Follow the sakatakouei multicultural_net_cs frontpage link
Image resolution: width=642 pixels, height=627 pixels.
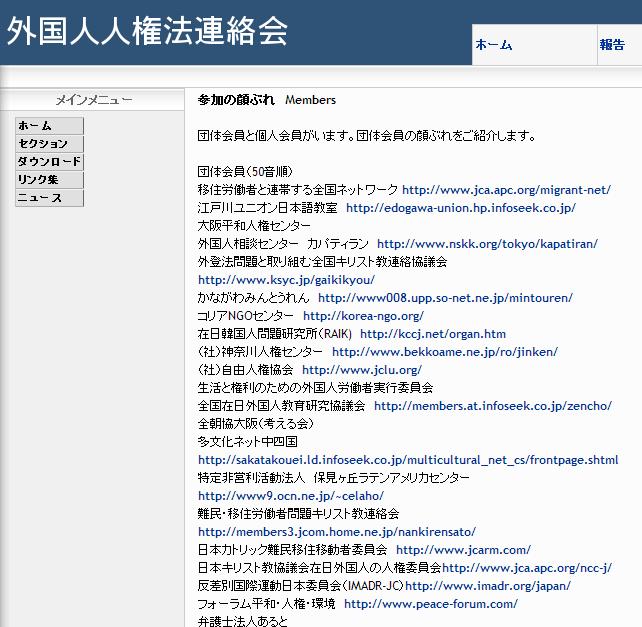click(x=408, y=460)
